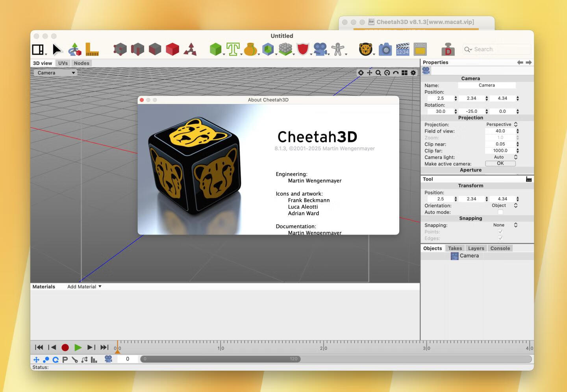Click the Clip near stepper arrows
This screenshot has height=392, width=567.
517,144
